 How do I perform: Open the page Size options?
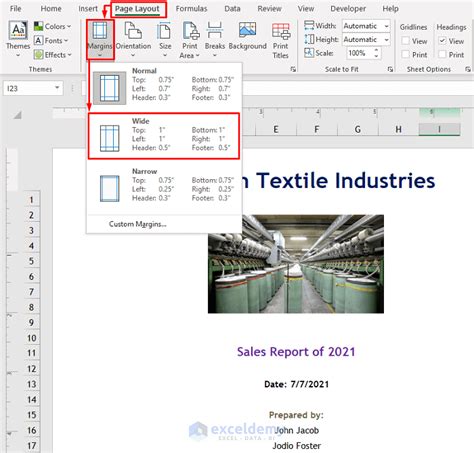point(164,39)
